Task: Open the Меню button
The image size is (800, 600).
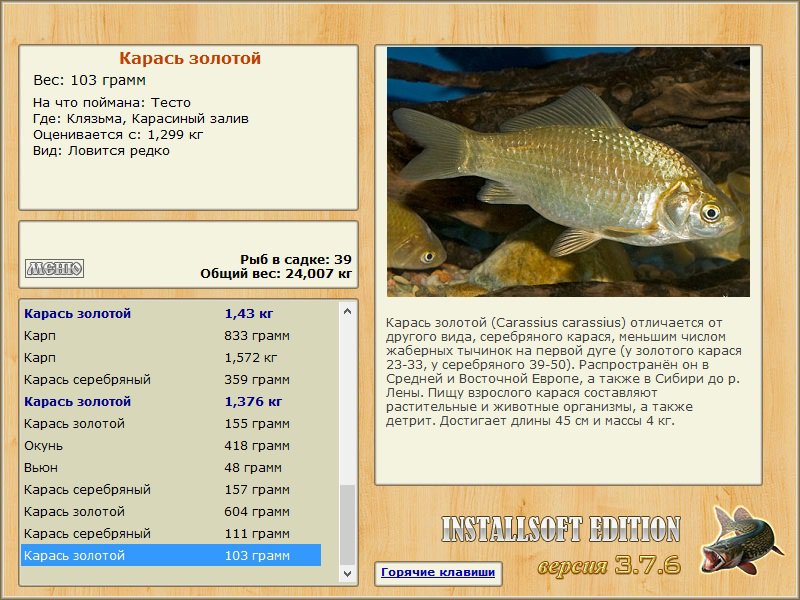Action: pos(55,268)
